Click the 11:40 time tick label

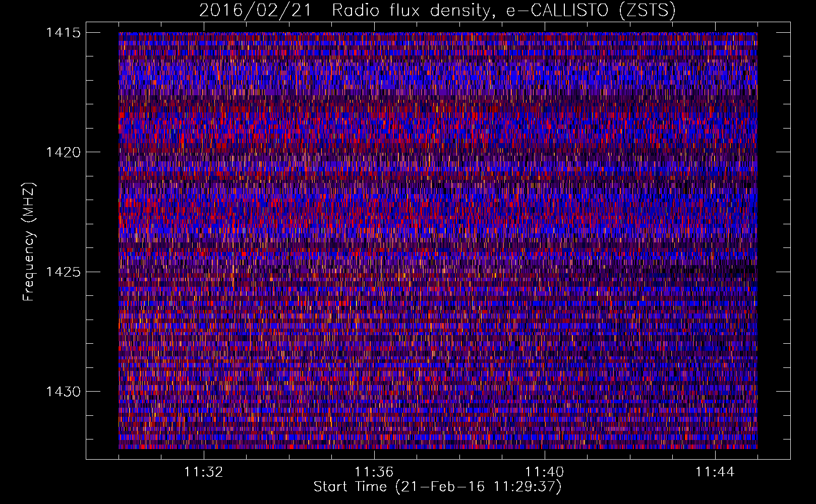click(x=545, y=472)
